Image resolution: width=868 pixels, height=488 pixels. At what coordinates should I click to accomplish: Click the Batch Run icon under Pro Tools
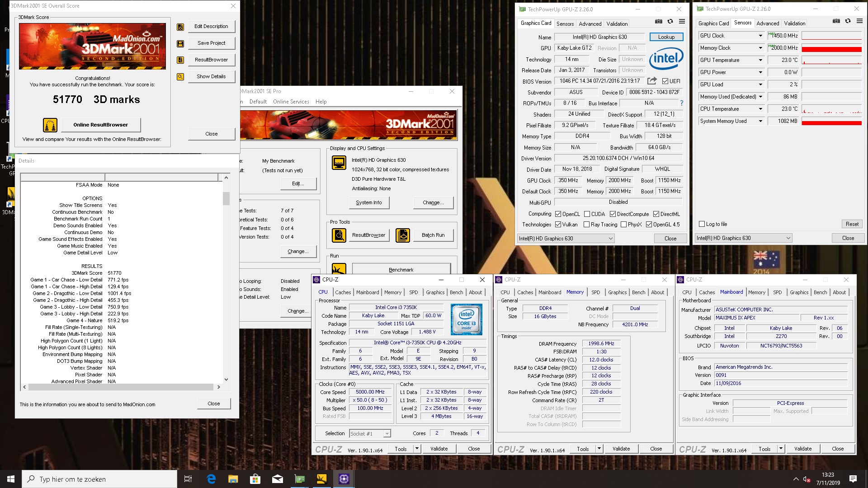(403, 235)
